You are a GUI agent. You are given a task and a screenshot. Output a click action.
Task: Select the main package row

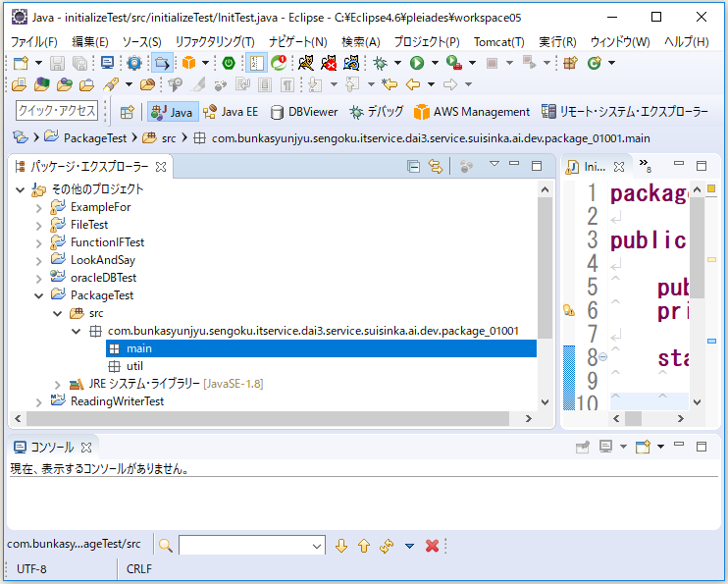click(321, 348)
